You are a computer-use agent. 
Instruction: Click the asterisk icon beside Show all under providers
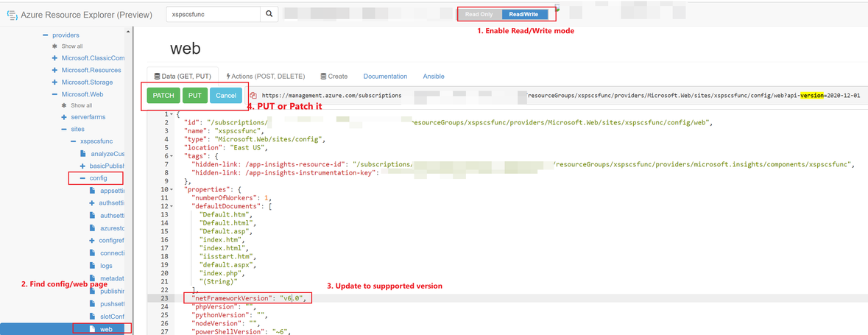pos(54,46)
